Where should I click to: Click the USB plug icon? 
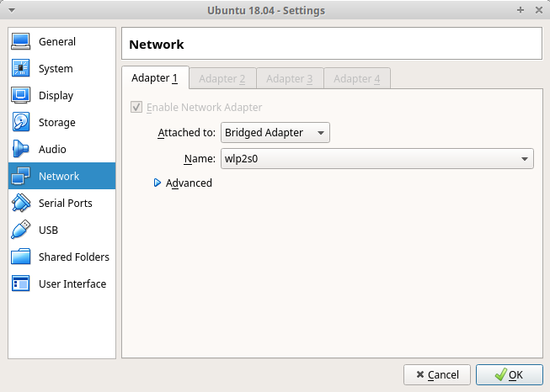click(21, 230)
